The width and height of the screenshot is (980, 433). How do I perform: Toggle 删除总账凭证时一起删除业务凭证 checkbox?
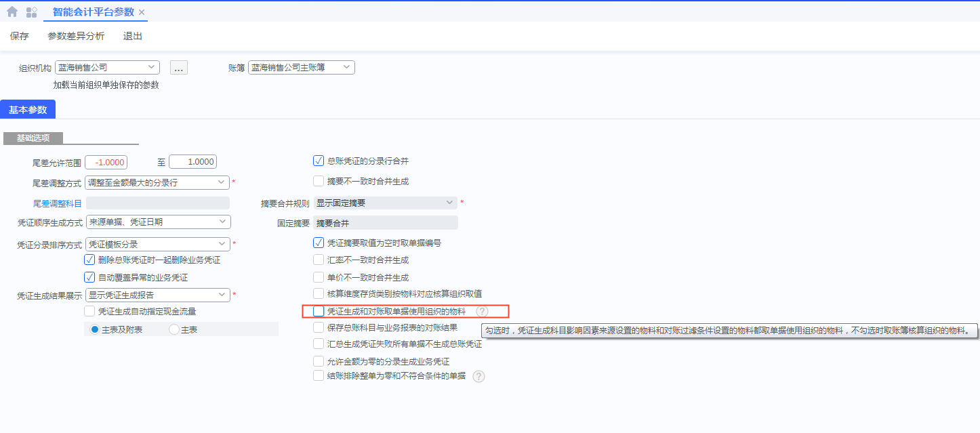(x=89, y=260)
